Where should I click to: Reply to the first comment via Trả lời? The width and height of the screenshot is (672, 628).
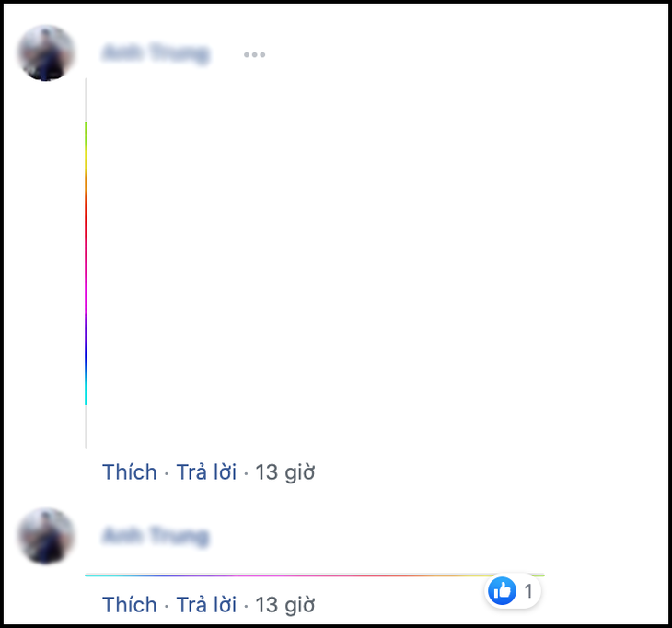pyautogui.click(x=206, y=472)
